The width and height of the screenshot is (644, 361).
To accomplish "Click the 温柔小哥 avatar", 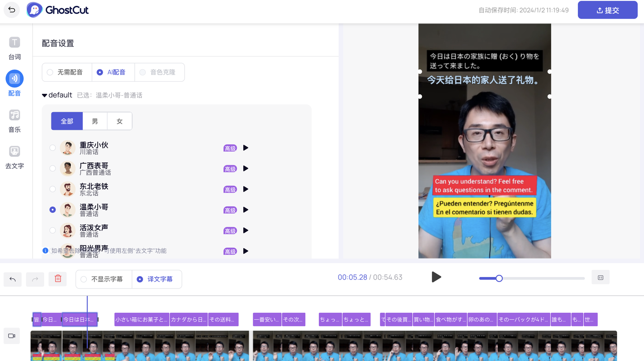I will point(68,210).
